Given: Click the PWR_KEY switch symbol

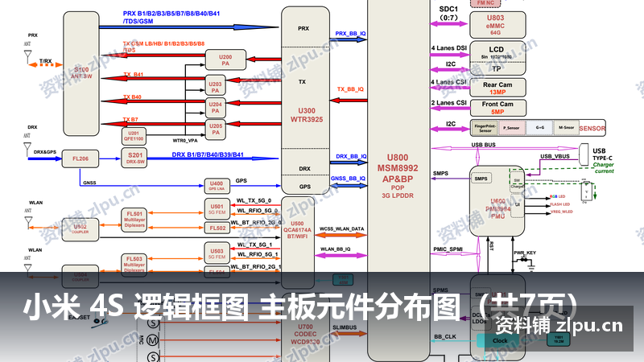Looking at the screenshot, I should [x=524, y=260].
